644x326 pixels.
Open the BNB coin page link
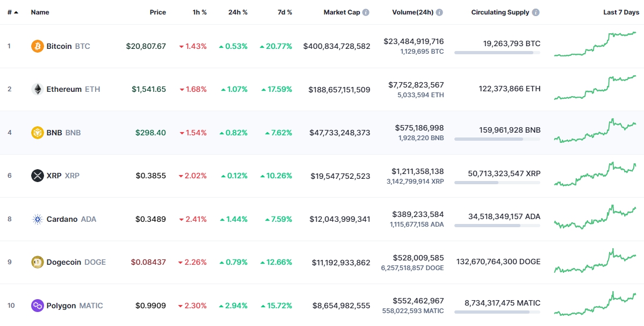coord(64,133)
